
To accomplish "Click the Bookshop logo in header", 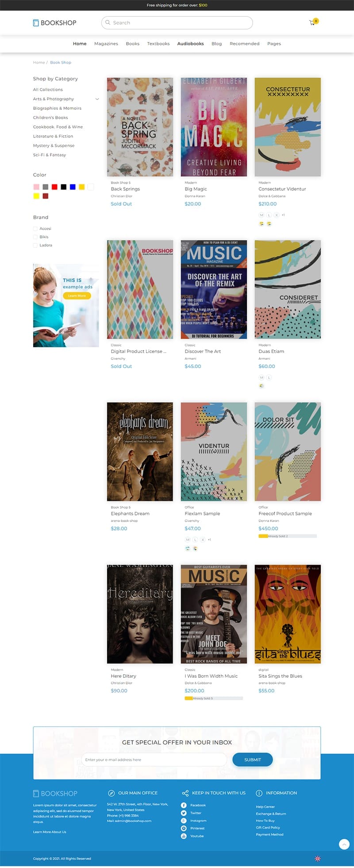I will click(55, 23).
